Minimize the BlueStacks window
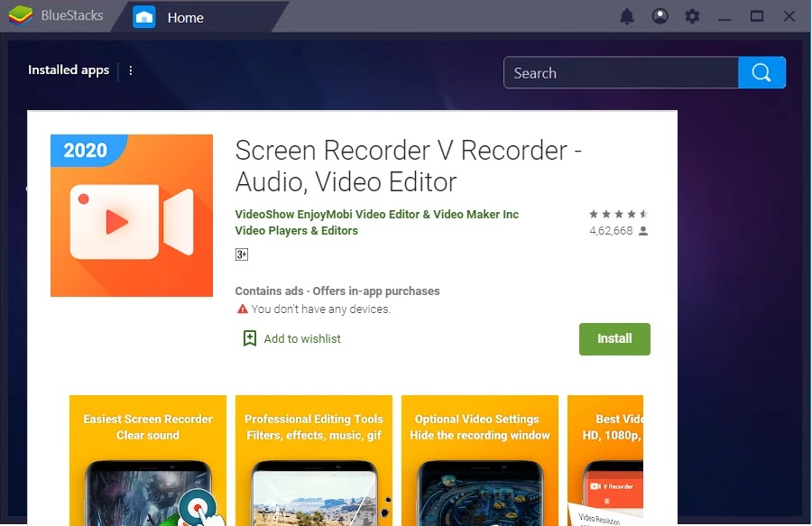Image resolution: width=812 pixels, height=526 pixels. tap(725, 18)
